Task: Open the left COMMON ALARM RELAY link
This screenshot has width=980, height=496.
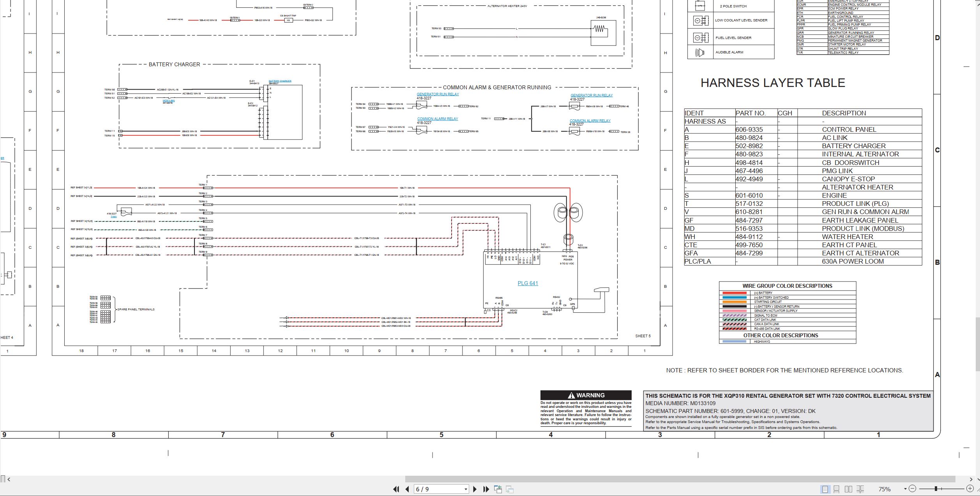Action: coord(438,119)
